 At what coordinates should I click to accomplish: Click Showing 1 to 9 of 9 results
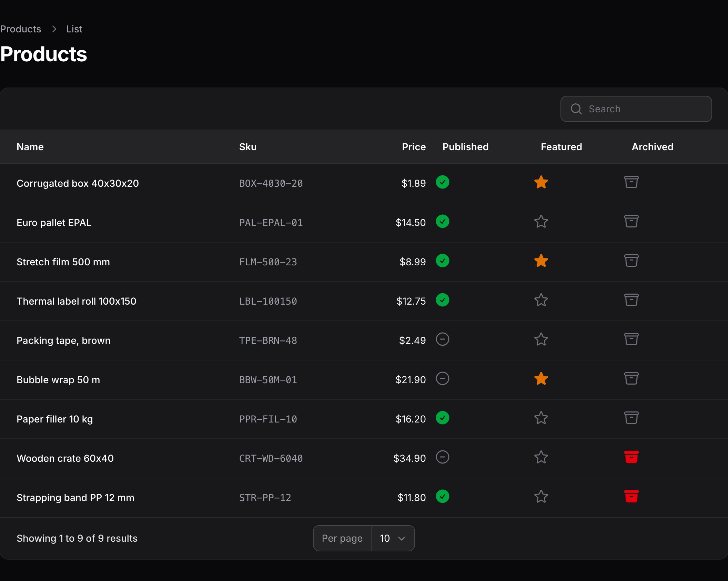[77, 538]
